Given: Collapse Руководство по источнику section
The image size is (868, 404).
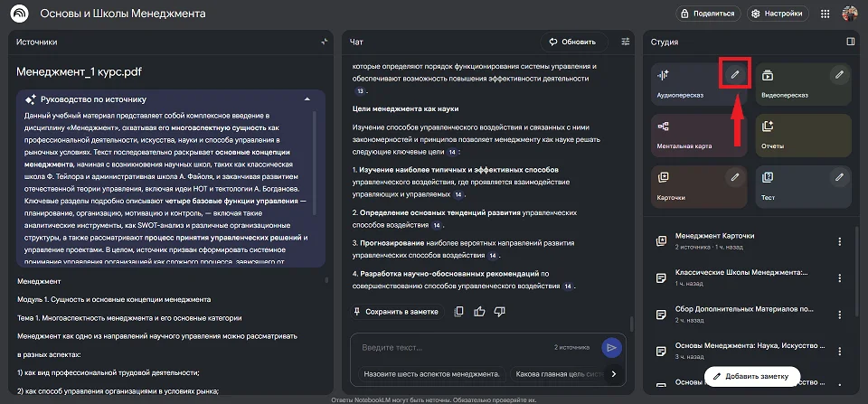Looking at the screenshot, I should coord(307,99).
